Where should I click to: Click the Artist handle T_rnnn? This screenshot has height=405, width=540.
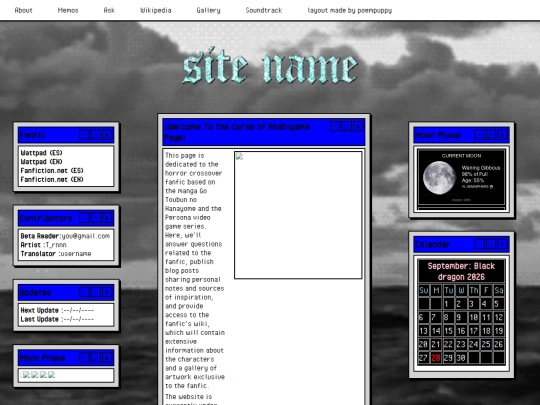tap(56, 245)
